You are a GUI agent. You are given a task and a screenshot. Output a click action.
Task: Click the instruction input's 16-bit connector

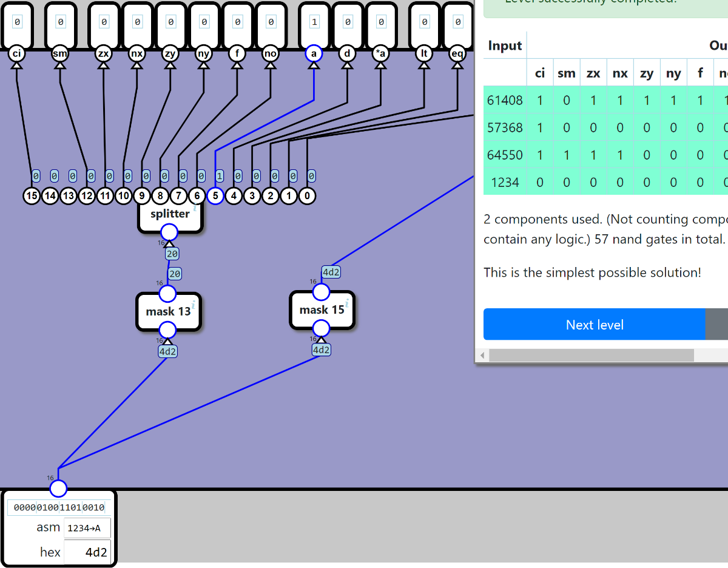coord(58,489)
